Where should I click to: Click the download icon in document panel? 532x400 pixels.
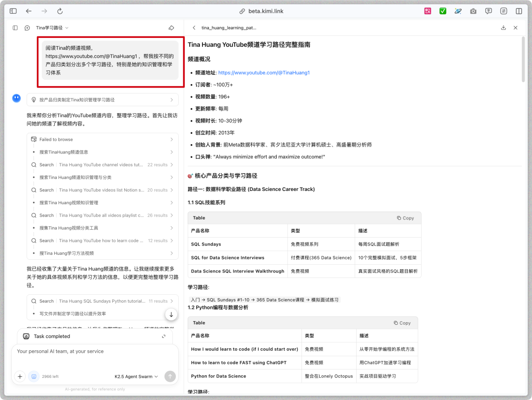click(502, 28)
